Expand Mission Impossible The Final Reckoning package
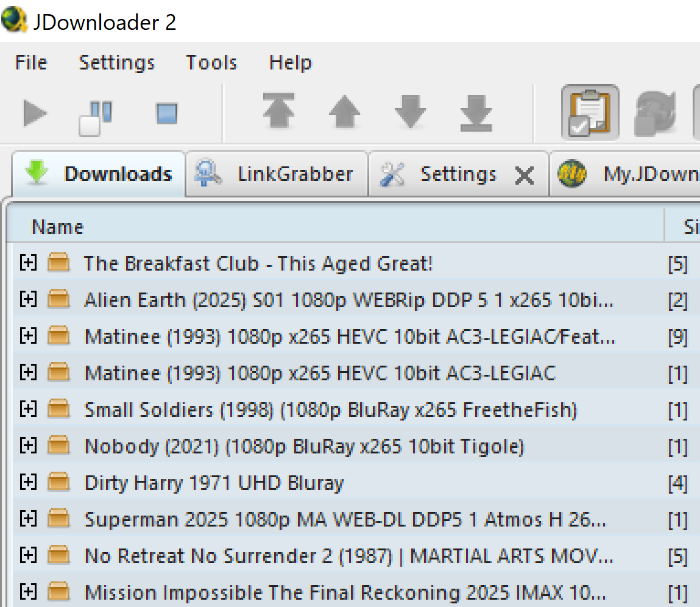700x607 pixels. tap(28, 592)
